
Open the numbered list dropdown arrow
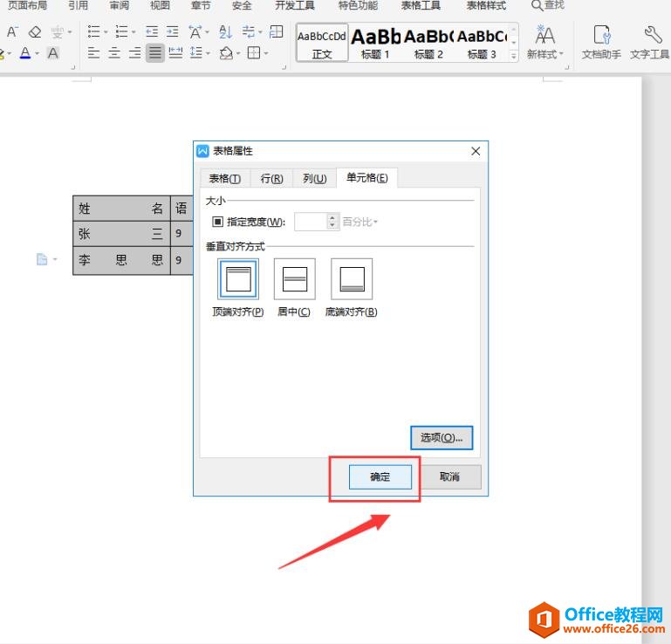(x=134, y=32)
